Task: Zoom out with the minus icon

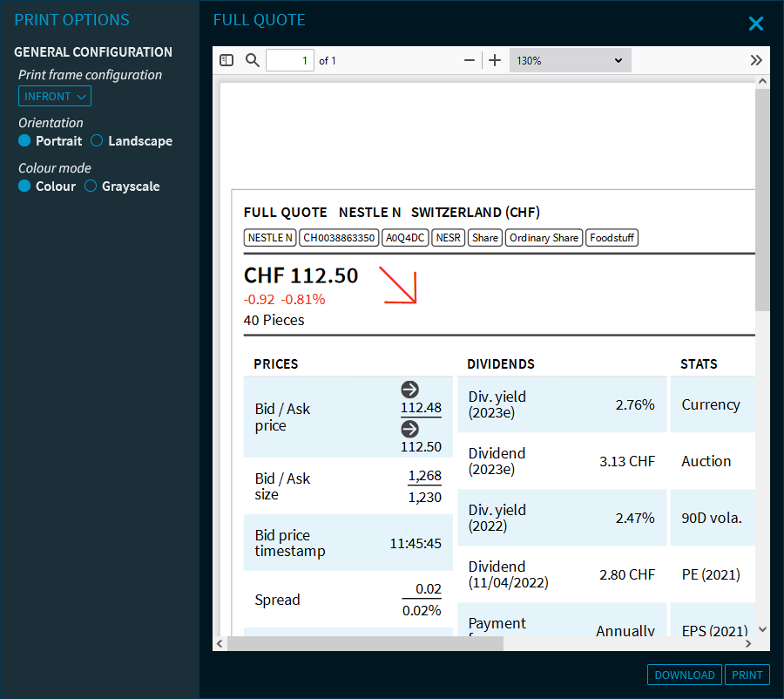Action: click(x=470, y=60)
